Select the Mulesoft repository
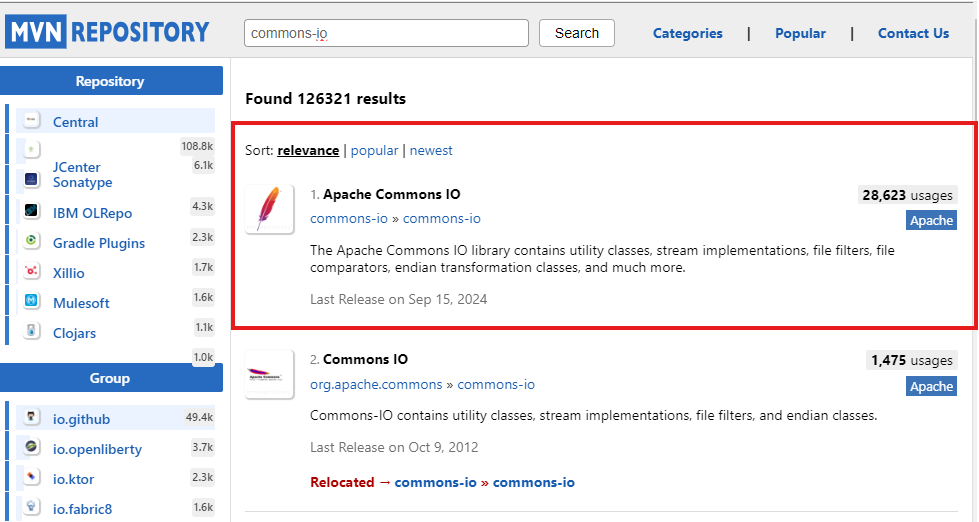The width and height of the screenshot is (979, 522). (81, 303)
